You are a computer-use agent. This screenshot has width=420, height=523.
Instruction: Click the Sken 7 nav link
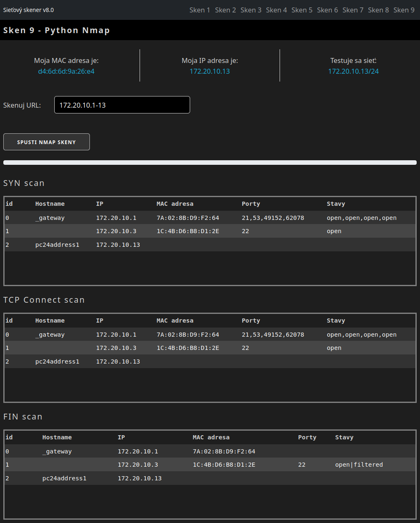pyautogui.click(x=353, y=10)
